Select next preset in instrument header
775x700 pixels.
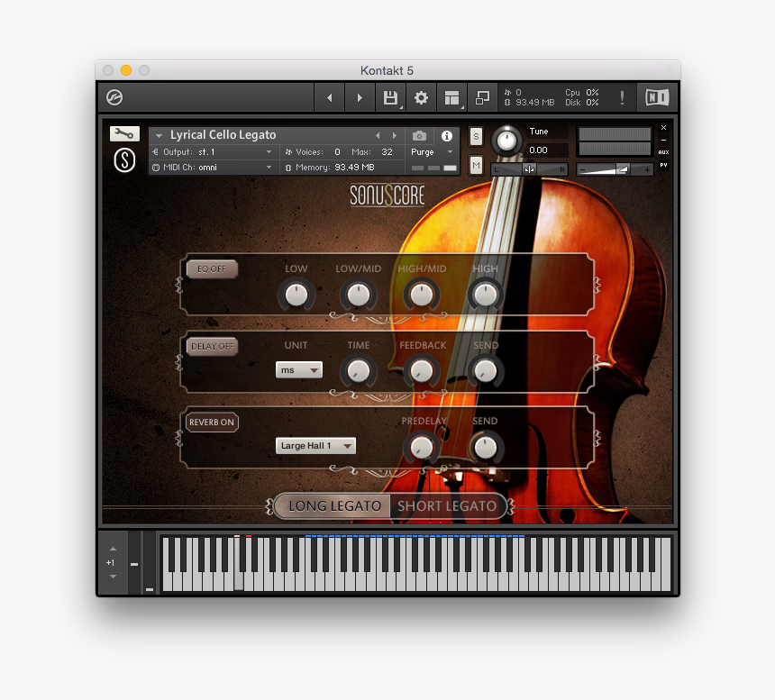pyautogui.click(x=395, y=135)
